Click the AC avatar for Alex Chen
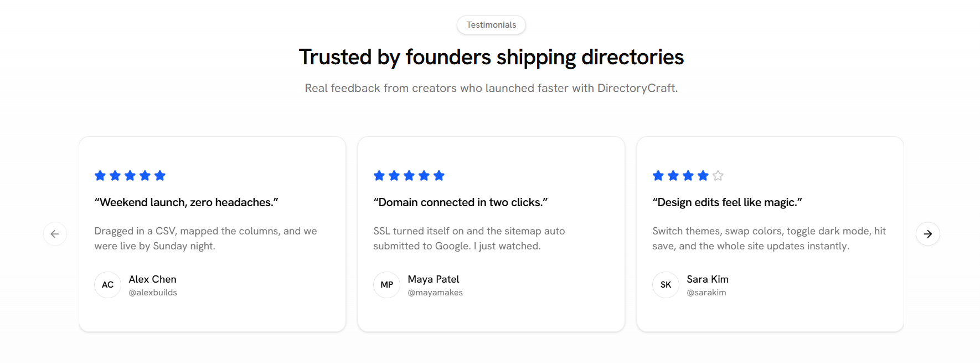Screen dimensions: 980x363 coord(107,285)
